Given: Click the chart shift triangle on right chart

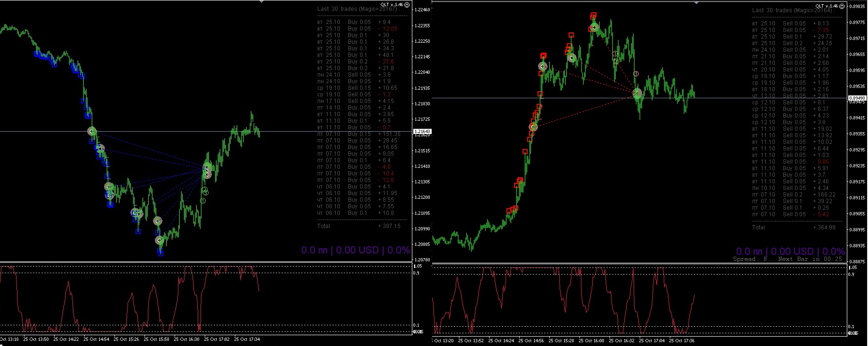Looking at the screenshot, I should click(x=697, y=3).
